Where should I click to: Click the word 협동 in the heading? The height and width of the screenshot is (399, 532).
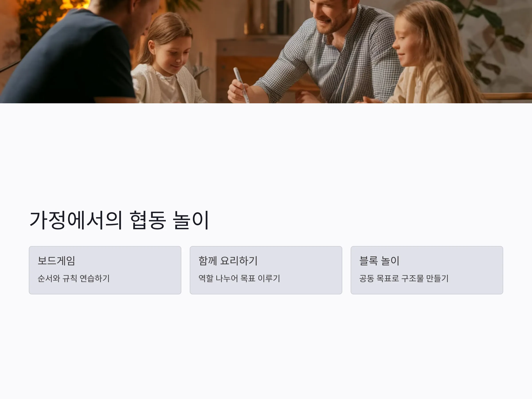click(x=148, y=220)
